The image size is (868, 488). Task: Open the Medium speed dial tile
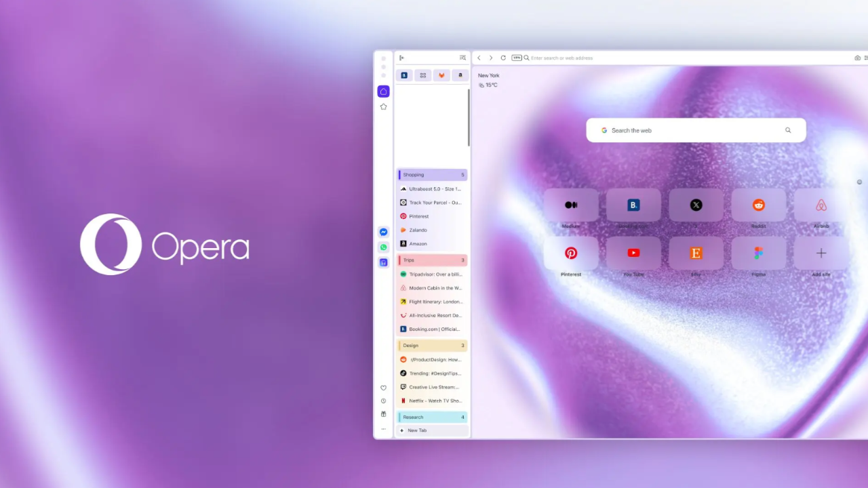[571, 205]
